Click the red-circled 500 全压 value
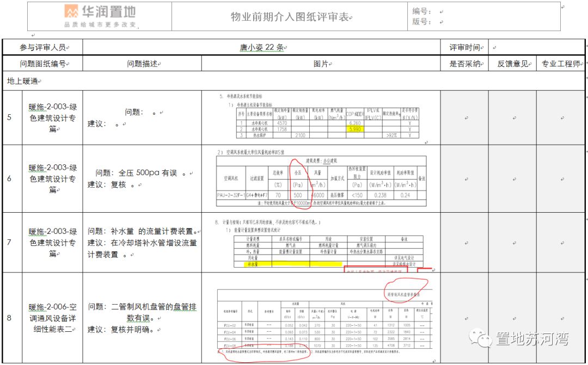Viewport: 588px width, 365px height. pos(298,194)
